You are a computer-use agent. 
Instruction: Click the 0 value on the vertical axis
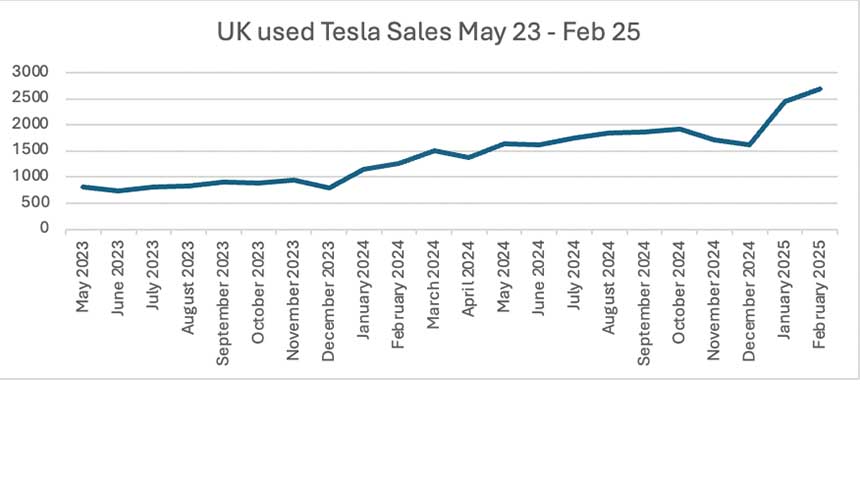pos(44,228)
